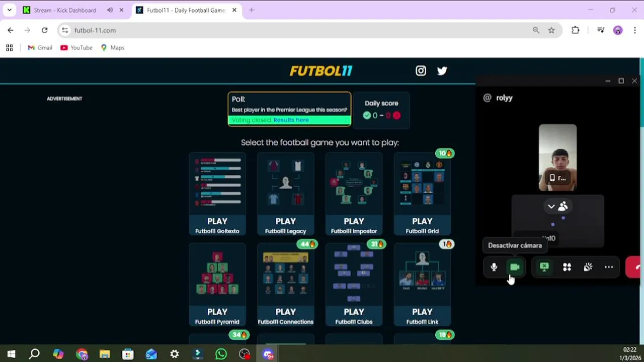Open Chrome apps grid shortcut
The height and width of the screenshot is (362, 644).
[x=9, y=48]
